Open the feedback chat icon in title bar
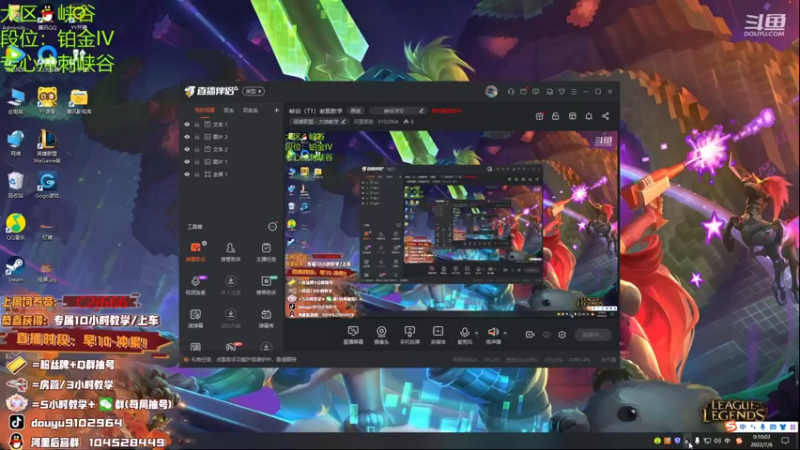This screenshot has width=800, height=450. (x=536, y=92)
